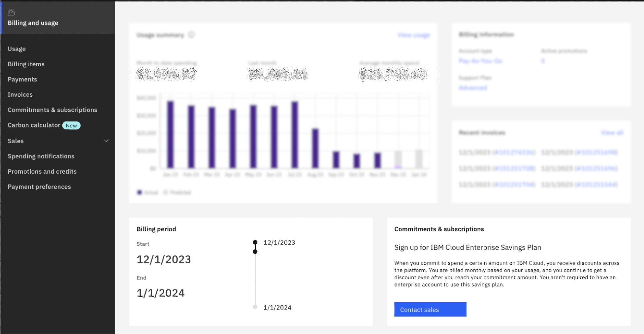644x334 pixels.
Task: Select the Billing and usage sidebar title
Action: (33, 23)
